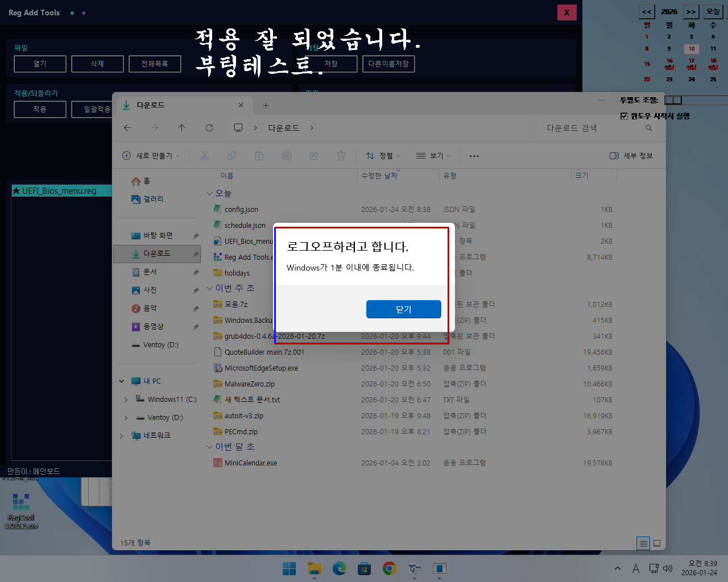Click 다운로드 검색 search field
This screenshot has width=728, height=582.
pos(598,128)
